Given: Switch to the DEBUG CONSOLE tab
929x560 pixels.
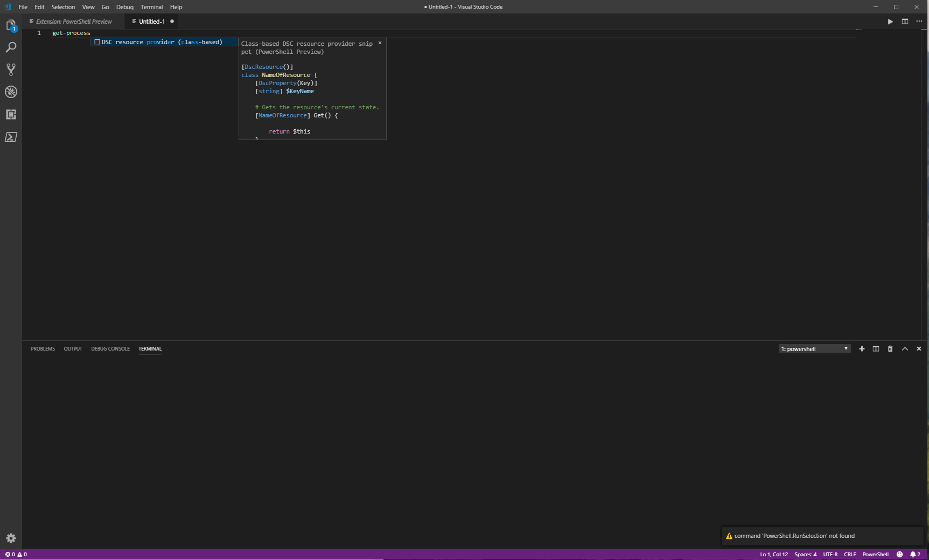Looking at the screenshot, I should coord(110,349).
